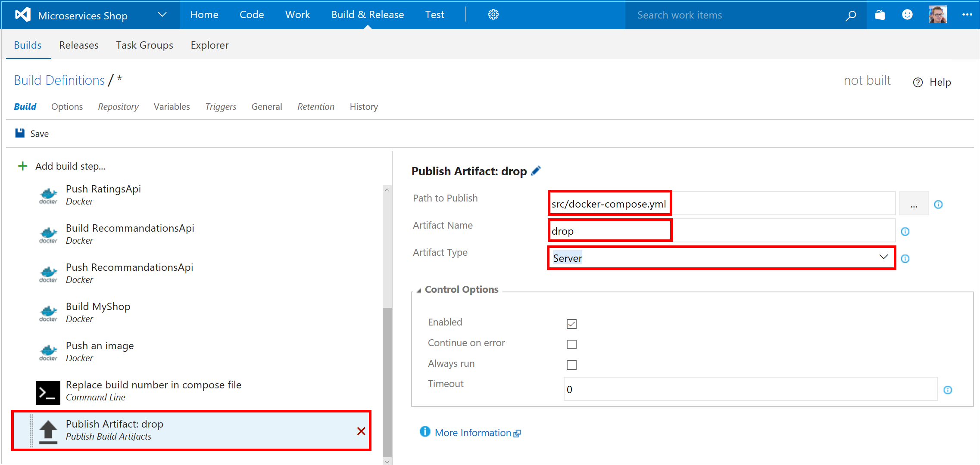Open the Artifact Type dropdown
980x465 pixels.
[883, 257]
